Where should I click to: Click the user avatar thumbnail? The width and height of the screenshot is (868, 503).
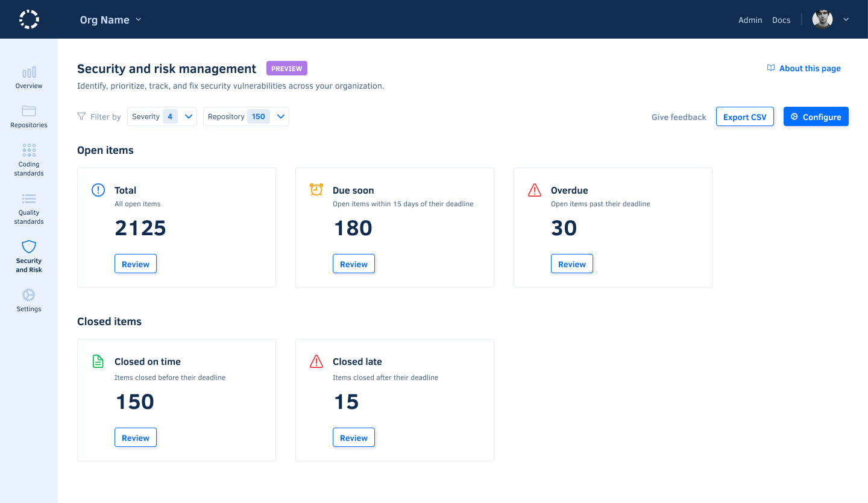(822, 19)
